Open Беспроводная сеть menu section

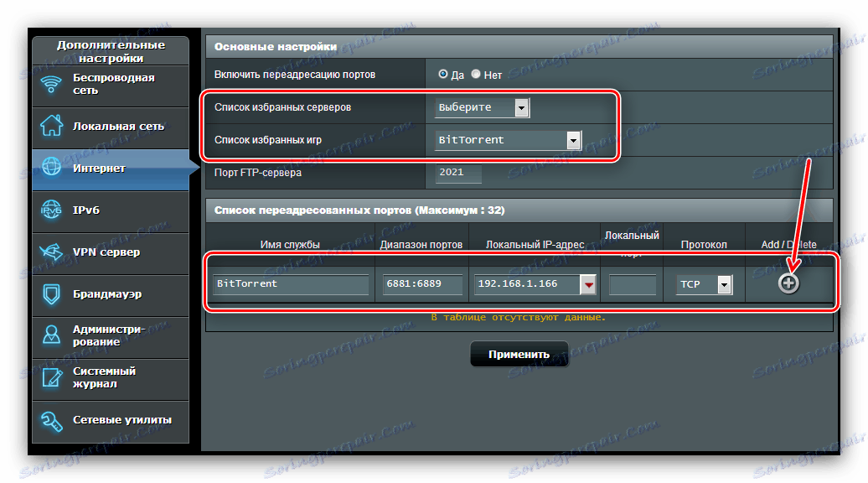click(x=111, y=86)
